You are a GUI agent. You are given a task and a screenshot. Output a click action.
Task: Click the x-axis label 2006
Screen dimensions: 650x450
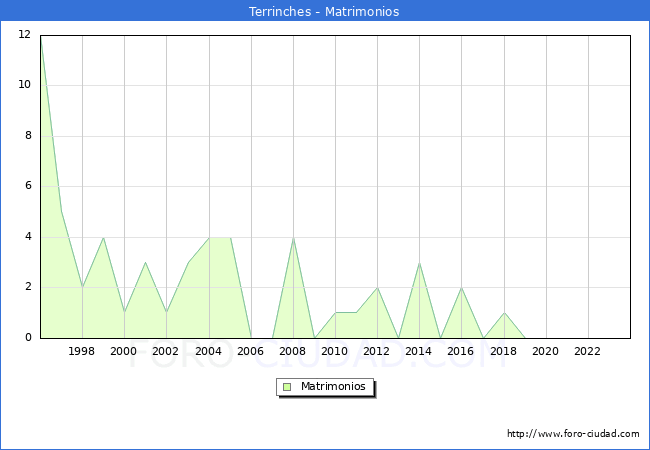(250, 351)
